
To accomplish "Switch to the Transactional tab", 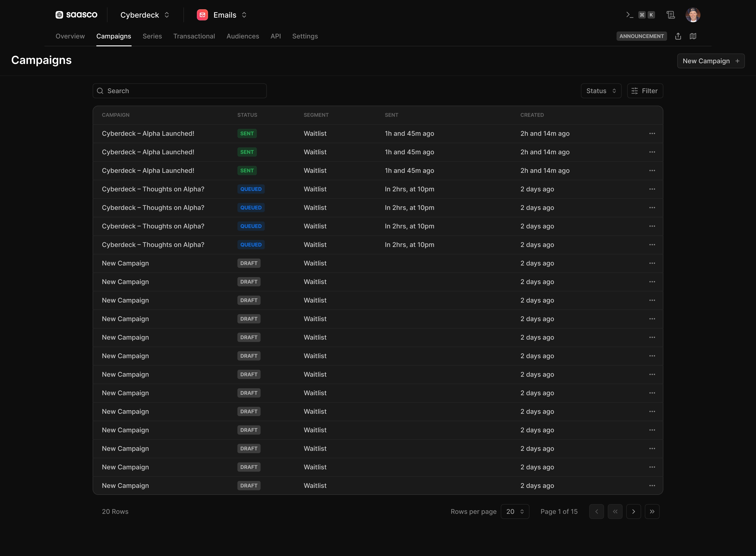I will click(x=194, y=36).
